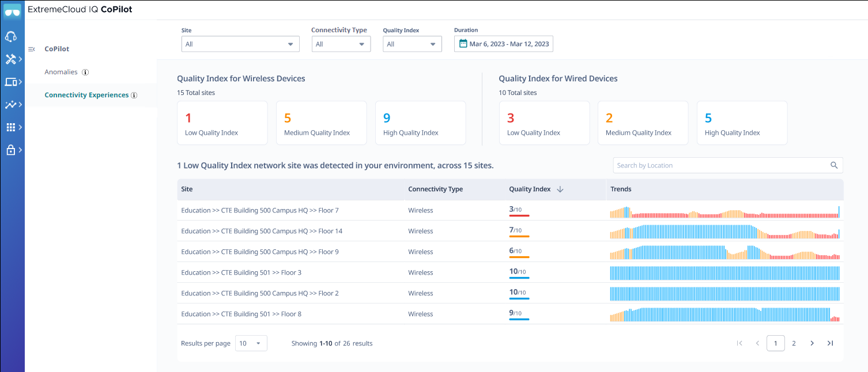Open the ML Insights analytics icon
Image resolution: width=868 pixels, height=372 pixels.
coord(12,104)
